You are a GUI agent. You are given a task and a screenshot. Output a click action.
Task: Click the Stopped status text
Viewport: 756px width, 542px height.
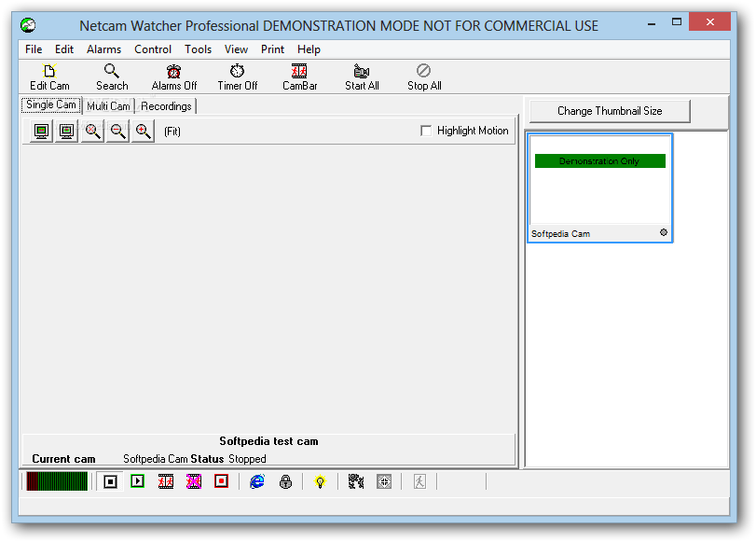247,458
